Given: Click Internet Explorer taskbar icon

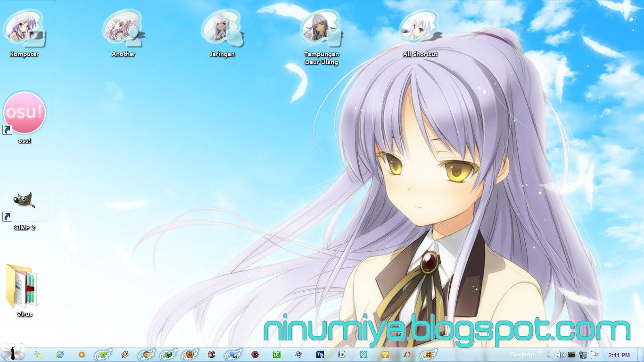Looking at the screenshot, I should coord(60,354).
